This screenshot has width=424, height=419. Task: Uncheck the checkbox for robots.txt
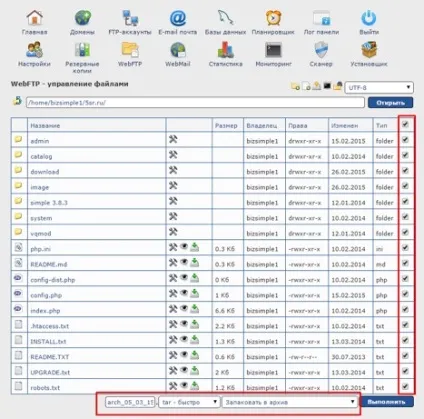(x=405, y=387)
